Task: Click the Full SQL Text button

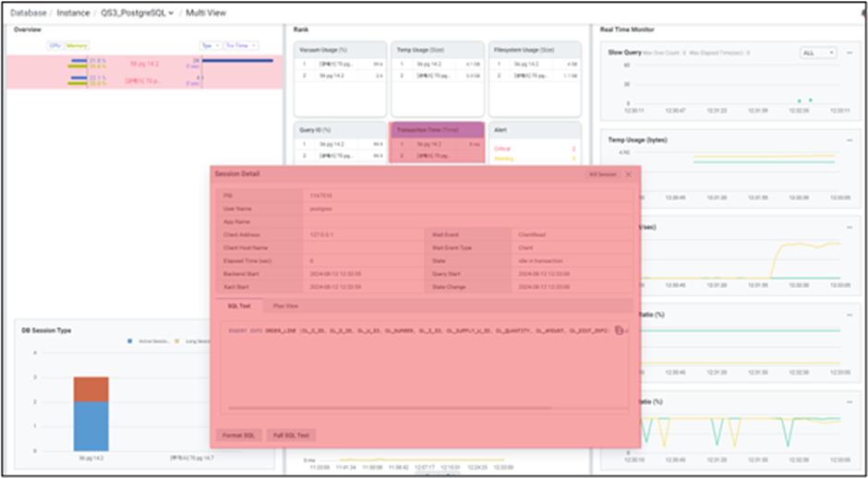Action: [291, 435]
